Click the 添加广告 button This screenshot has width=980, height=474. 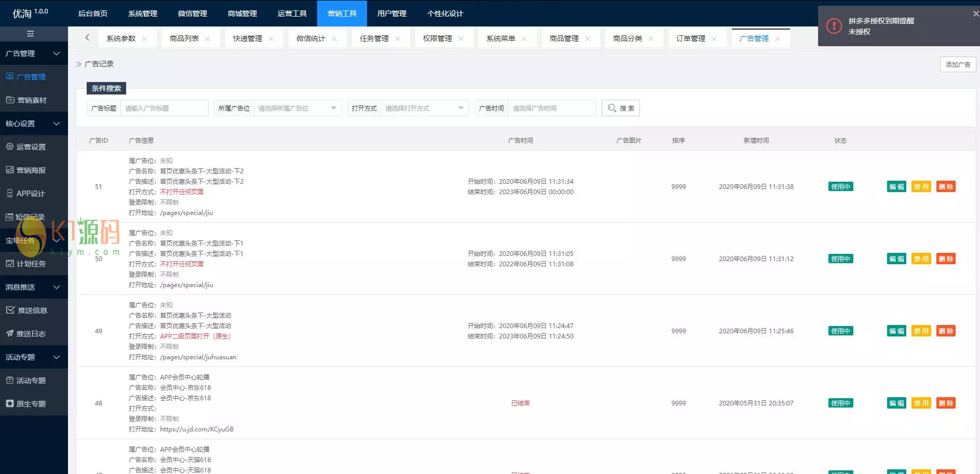pyautogui.click(x=958, y=65)
